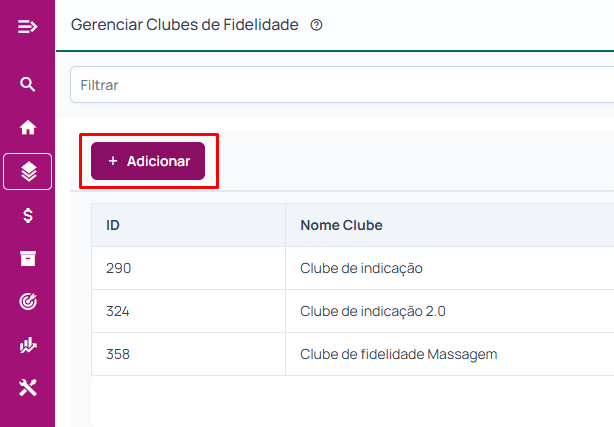Open the target goals sidebar icon
The width and height of the screenshot is (614, 427).
click(x=28, y=301)
